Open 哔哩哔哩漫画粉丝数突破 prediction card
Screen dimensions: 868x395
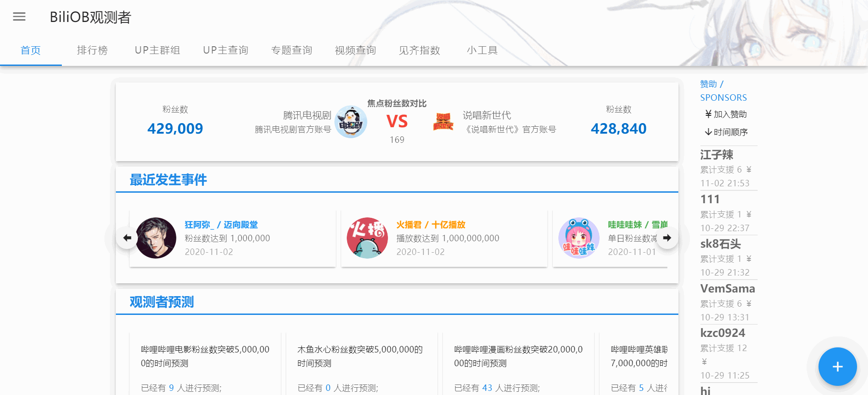[x=519, y=364]
